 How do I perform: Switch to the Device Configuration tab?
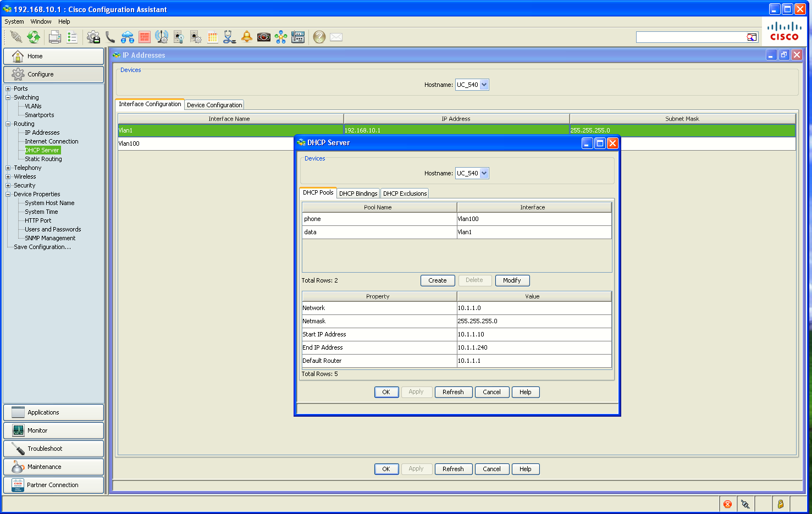coord(214,105)
